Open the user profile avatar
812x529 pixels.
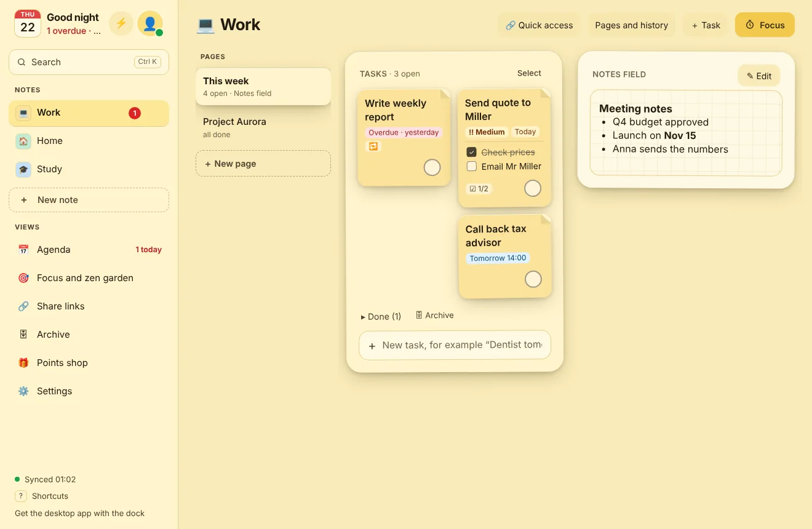(149, 24)
